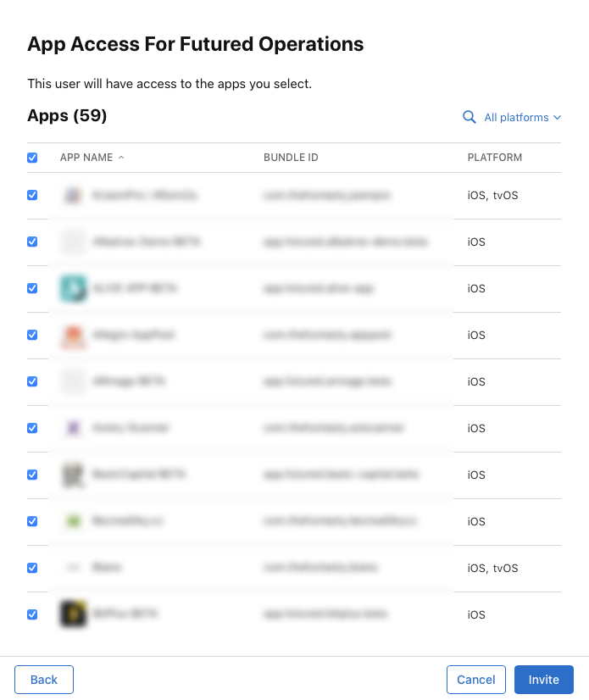Click the orange app icon
This screenshot has width=589, height=700.
[73, 335]
